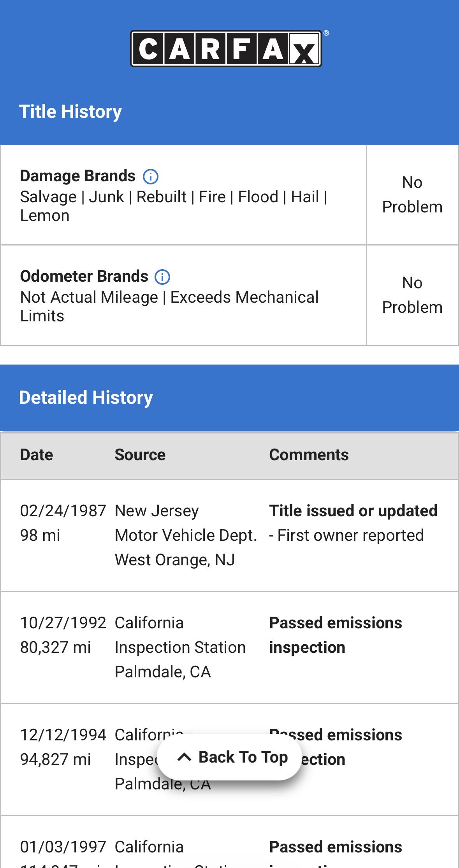
Task: Click the up chevron in Back To Top
Action: click(184, 757)
